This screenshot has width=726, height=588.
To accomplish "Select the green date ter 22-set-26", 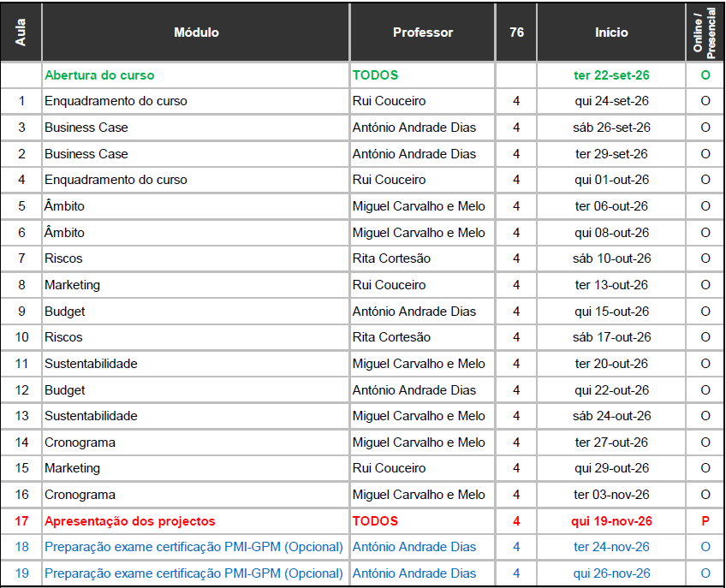I will click(611, 75).
